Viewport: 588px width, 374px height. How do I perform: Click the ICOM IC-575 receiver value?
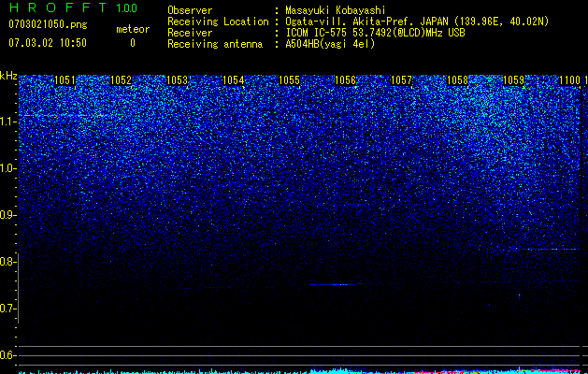tap(375, 33)
